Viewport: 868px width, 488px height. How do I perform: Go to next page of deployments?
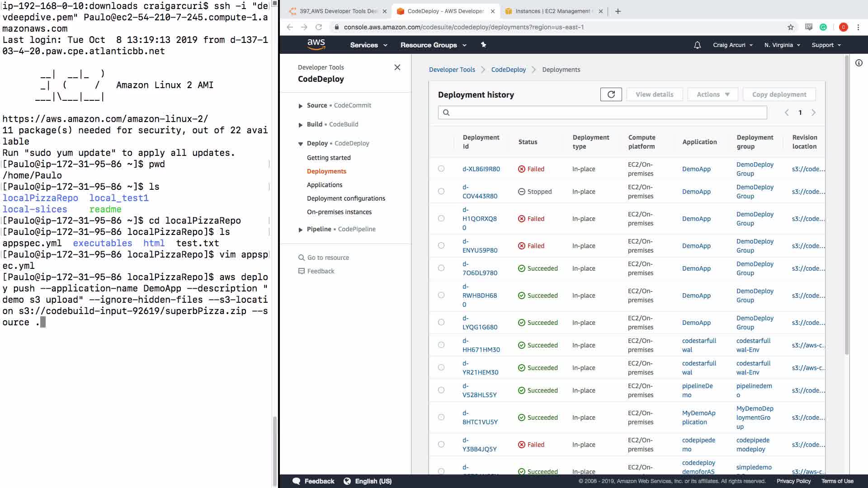coord(813,113)
